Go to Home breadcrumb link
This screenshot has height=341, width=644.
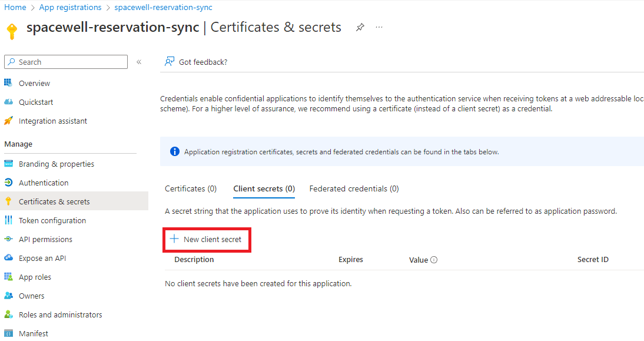click(x=15, y=8)
